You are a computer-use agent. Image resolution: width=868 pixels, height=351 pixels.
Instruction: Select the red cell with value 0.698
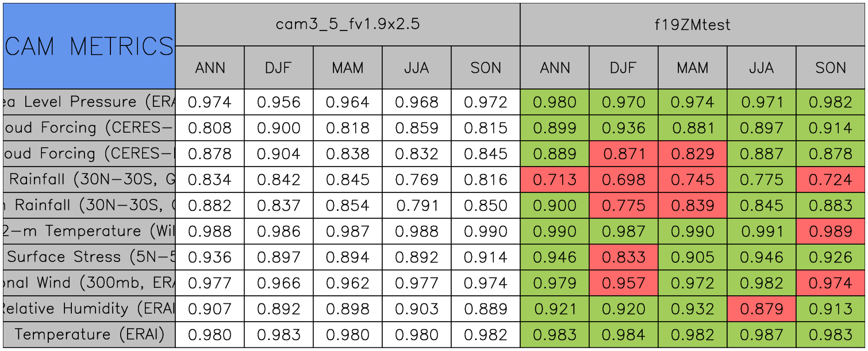pyautogui.click(x=623, y=180)
